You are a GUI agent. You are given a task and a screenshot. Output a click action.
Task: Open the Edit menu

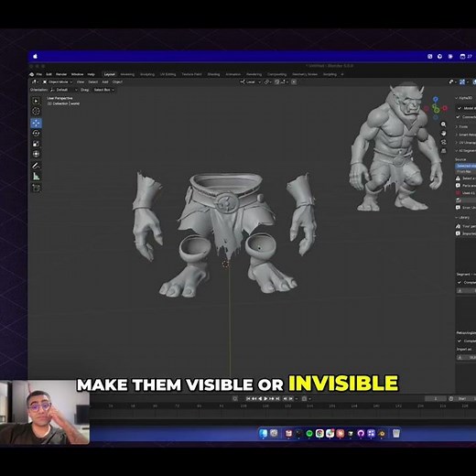49,74
